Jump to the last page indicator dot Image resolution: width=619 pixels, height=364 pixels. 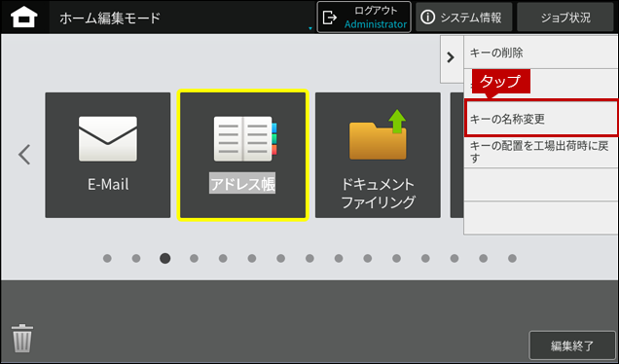click(x=512, y=258)
